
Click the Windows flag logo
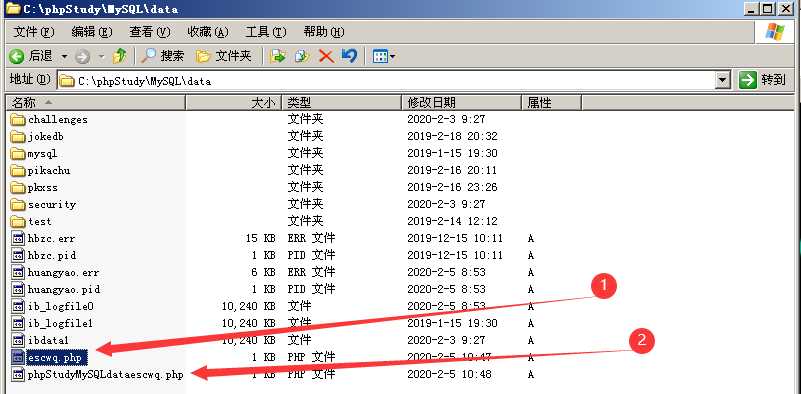[x=775, y=32]
